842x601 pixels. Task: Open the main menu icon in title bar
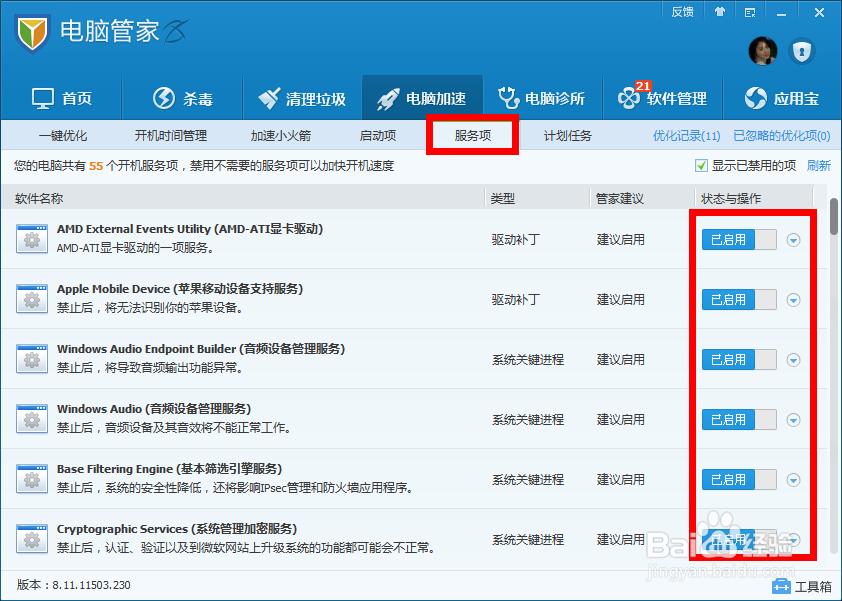[x=750, y=12]
